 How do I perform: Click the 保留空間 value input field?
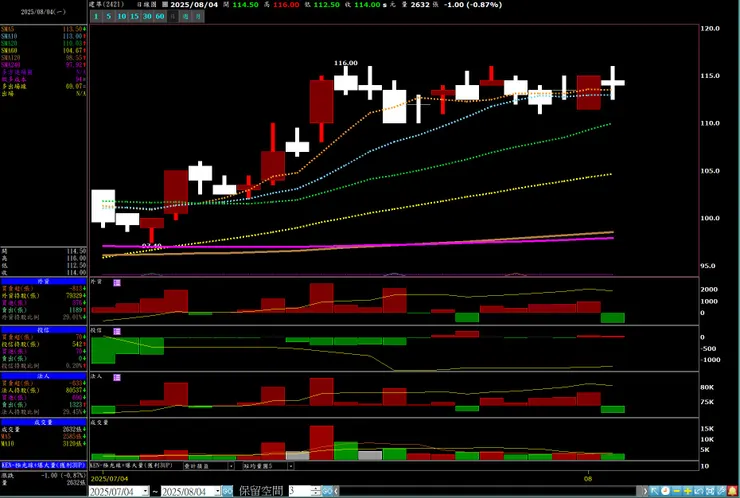299,491
